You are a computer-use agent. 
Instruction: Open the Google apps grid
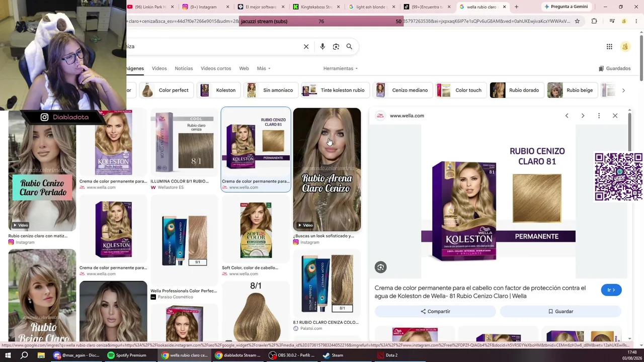pyautogui.click(x=609, y=47)
